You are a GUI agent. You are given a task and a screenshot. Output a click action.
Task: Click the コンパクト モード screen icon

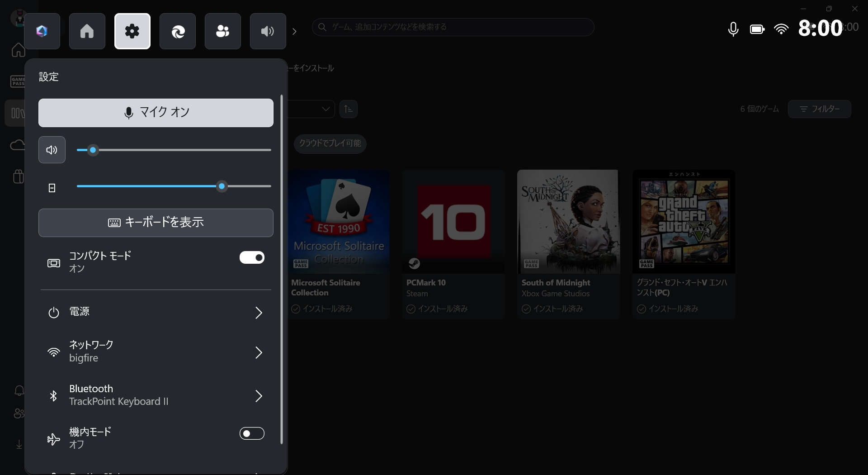[x=54, y=263]
